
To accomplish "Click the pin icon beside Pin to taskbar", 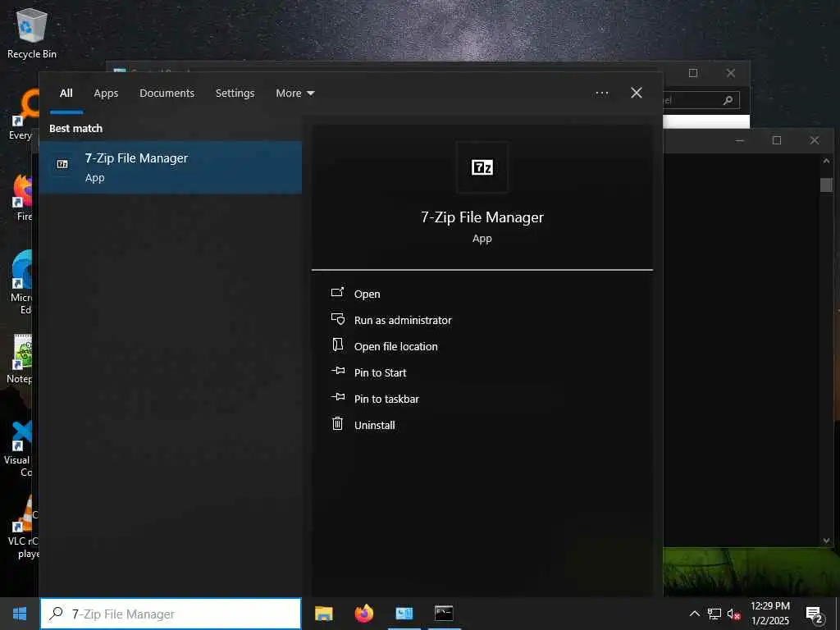I will pyautogui.click(x=338, y=397).
